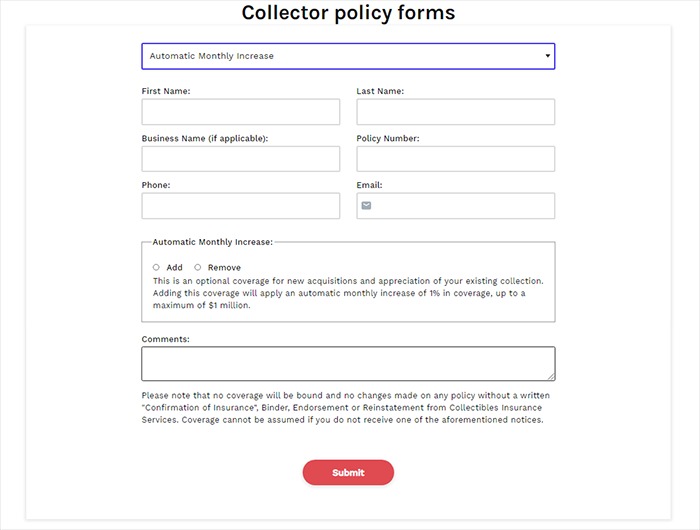Open the Automatic Monthly Increase dropdown
Viewport: 700px width, 530px height.
[348, 56]
